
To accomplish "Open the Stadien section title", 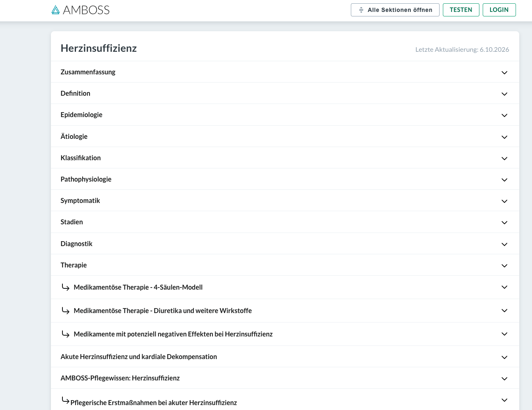I will point(71,222).
